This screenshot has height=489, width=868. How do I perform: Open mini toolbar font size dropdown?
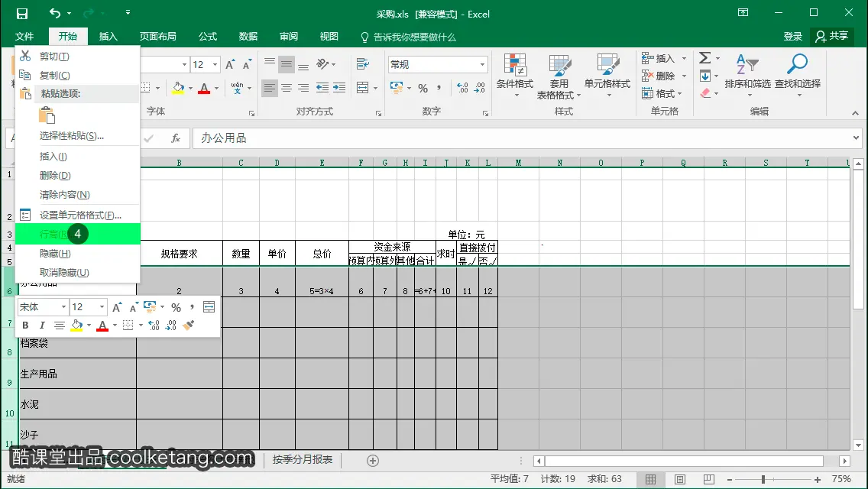pos(102,307)
